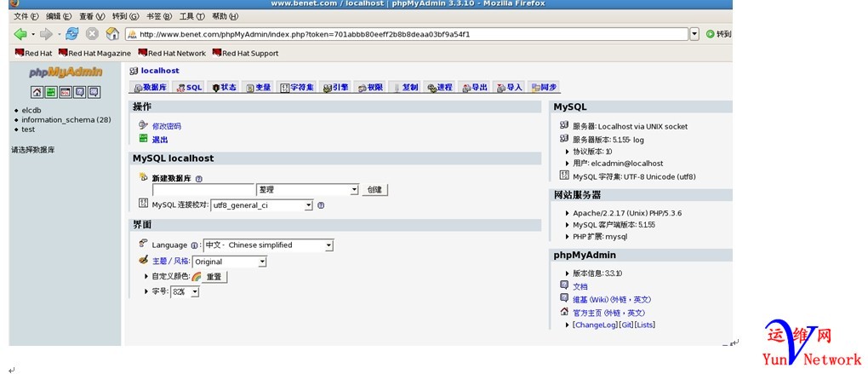This screenshot has width=868, height=374.
Task: Reload the page with the refresh icon
Action: [72, 34]
